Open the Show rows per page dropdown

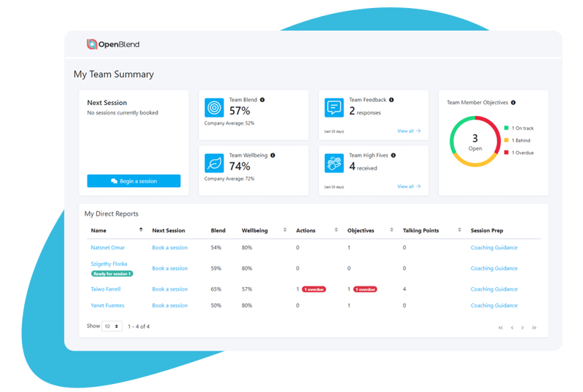pyautogui.click(x=112, y=326)
